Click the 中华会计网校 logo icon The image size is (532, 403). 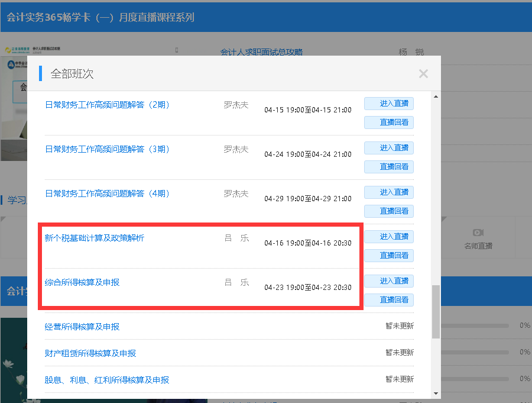11,65
